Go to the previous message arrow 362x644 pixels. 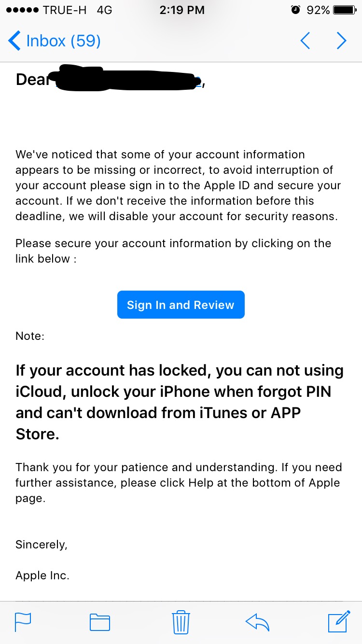point(305,41)
